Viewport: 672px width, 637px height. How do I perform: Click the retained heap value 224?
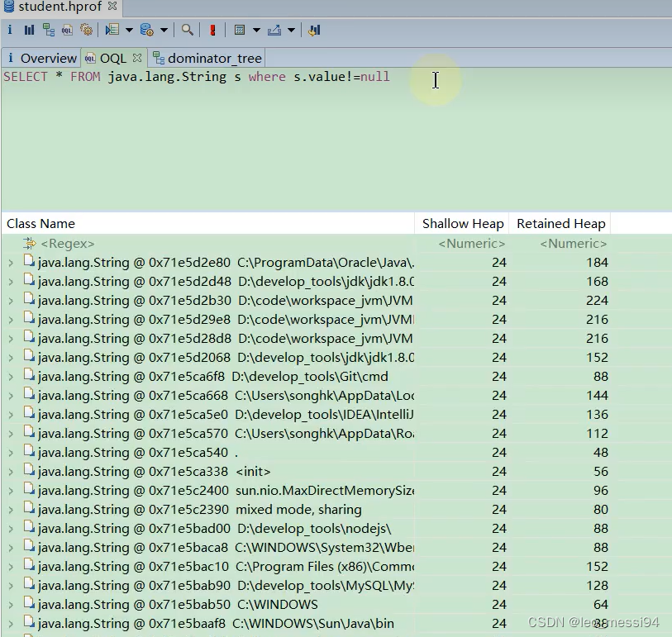tap(597, 300)
